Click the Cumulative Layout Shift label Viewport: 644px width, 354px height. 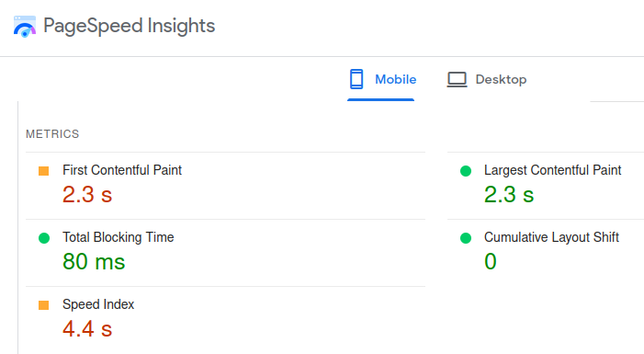point(551,237)
